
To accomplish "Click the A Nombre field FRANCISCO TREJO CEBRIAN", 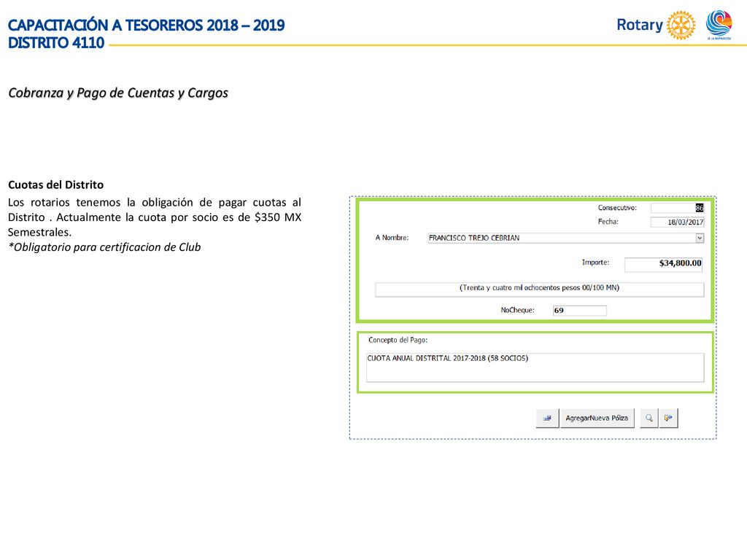I will [x=565, y=238].
